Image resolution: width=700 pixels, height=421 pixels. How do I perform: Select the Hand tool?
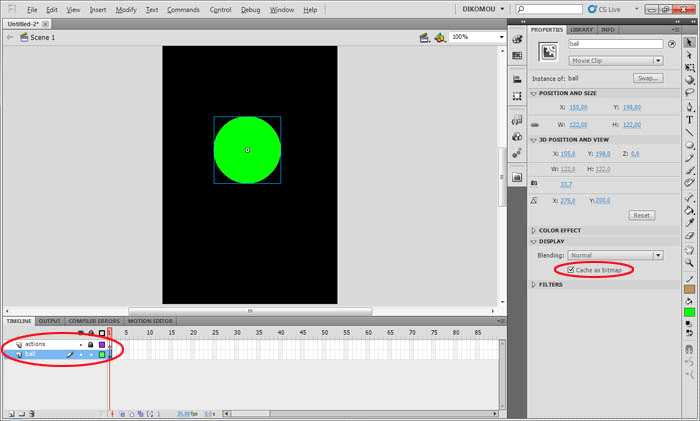pyautogui.click(x=689, y=250)
